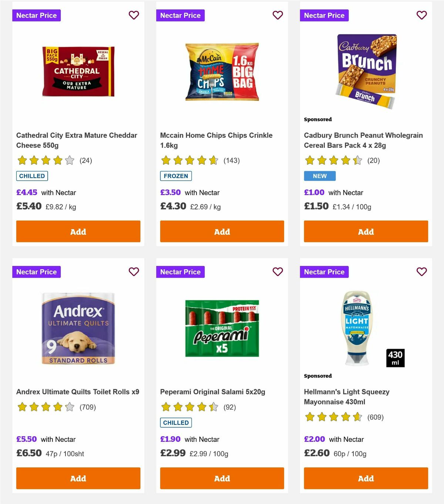The image size is (444, 504).
Task: Open the Hellmann's Light Squeezy Mayonnaise product link
Action: click(346, 396)
